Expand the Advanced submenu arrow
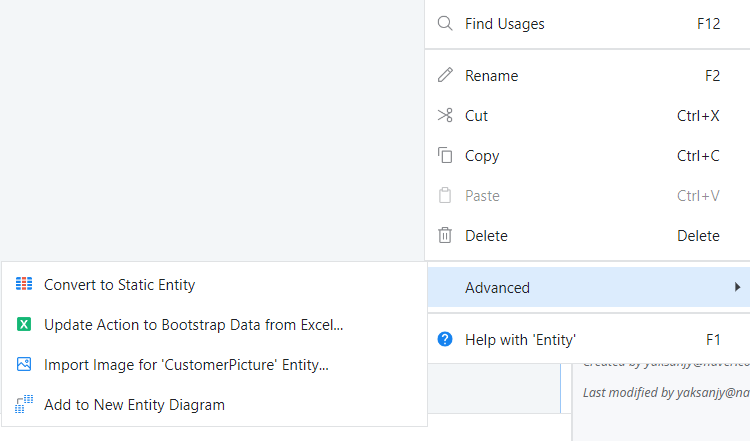750x441 pixels. click(x=737, y=288)
